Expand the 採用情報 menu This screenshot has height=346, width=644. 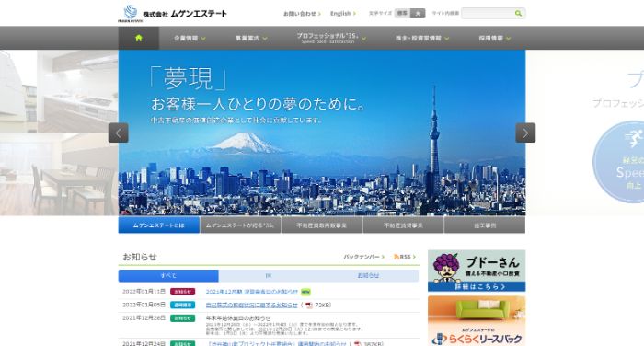coord(495,38)
